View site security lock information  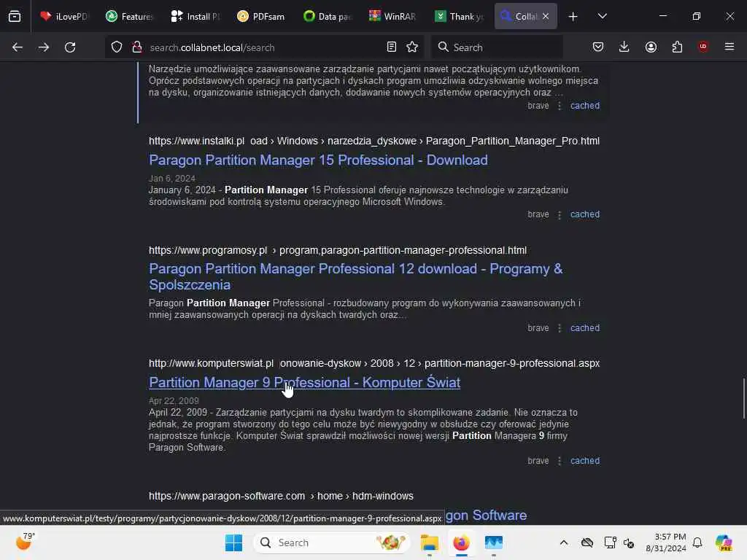[x=137, y=47]
